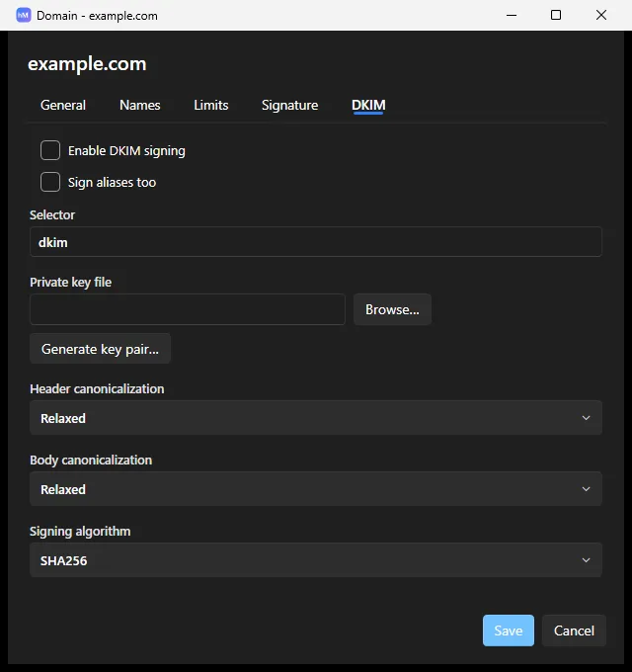Open the Names tab

tap(140, 105)
